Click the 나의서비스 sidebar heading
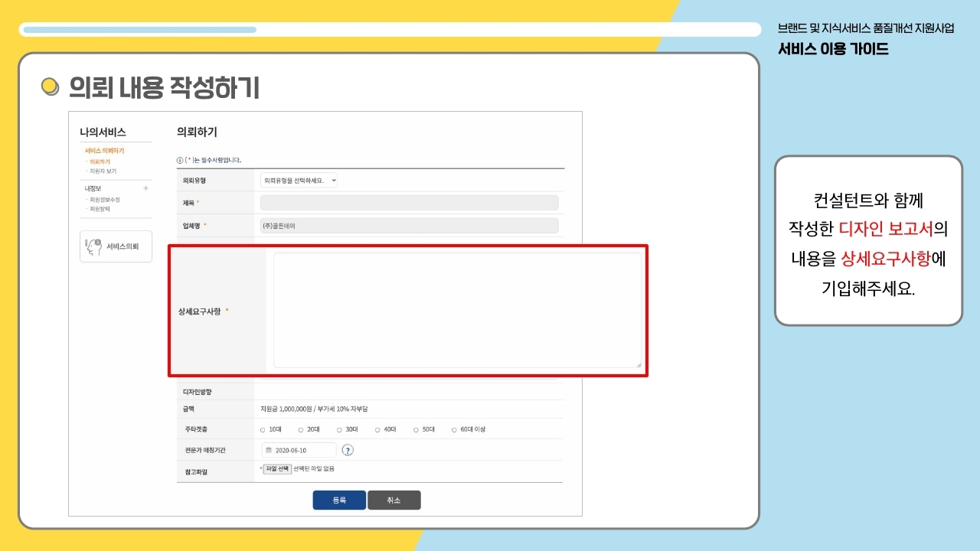The height and width of the screenshot is (551, 980). (103, 132)
